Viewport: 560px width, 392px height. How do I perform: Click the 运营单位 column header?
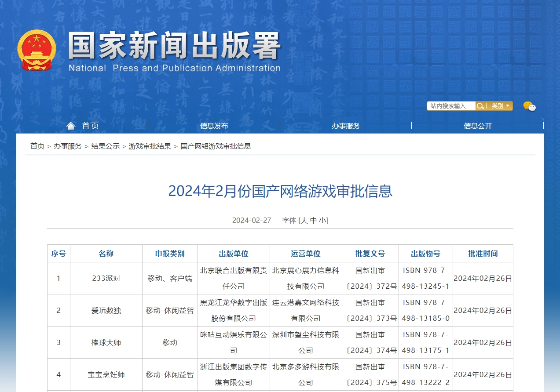click(x=306, y=254)
